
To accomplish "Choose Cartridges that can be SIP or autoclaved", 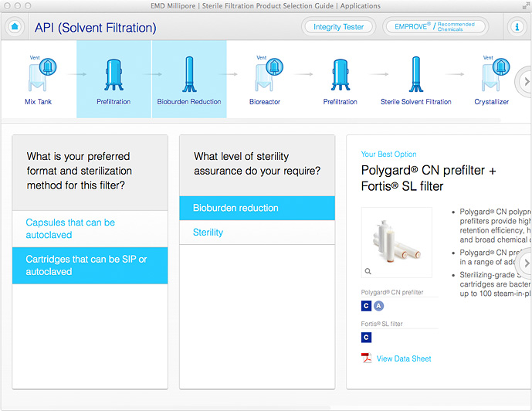I will [90, 266].
